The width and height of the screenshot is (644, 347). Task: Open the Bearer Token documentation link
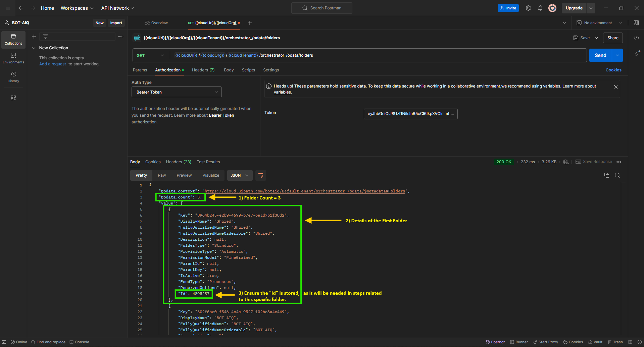(x=221, y=115)
